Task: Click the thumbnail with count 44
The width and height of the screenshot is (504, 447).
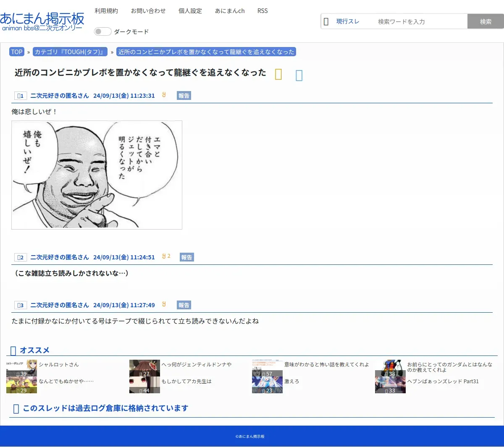Action: 144,385
